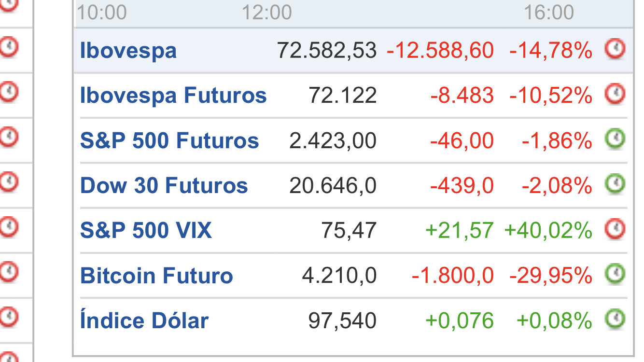Click red clock icon for S&P 500 VIX
Viewport: 644px width, 362px height.
pyautogui.click(x=615, y=229)
